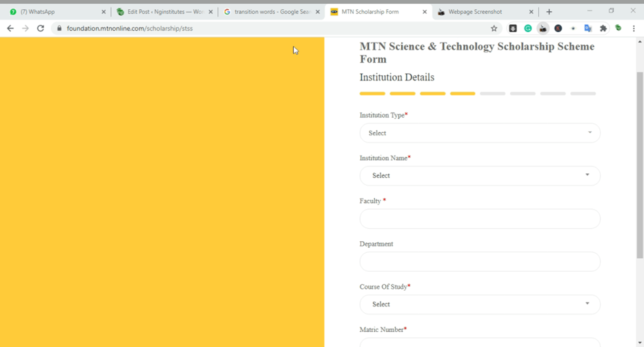Screen dimensions: 644x347
Task: Click the scrollbar up arrow
Action: click(640, 41)
